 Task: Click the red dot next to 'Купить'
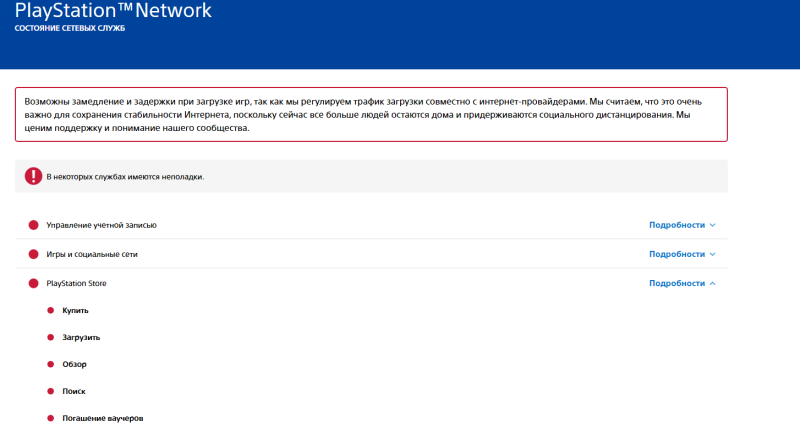pyautogui.click(x=51, y=310)
